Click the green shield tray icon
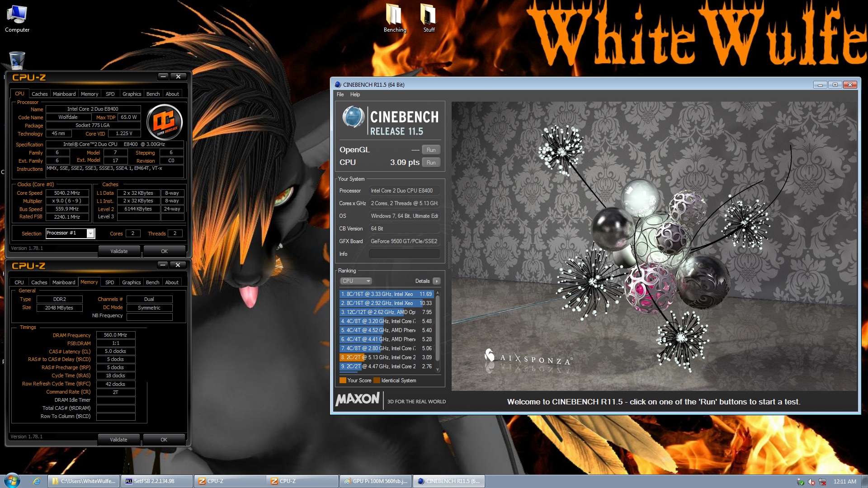The width and height of the screenshot is (868, 488). tap(800, 482)
